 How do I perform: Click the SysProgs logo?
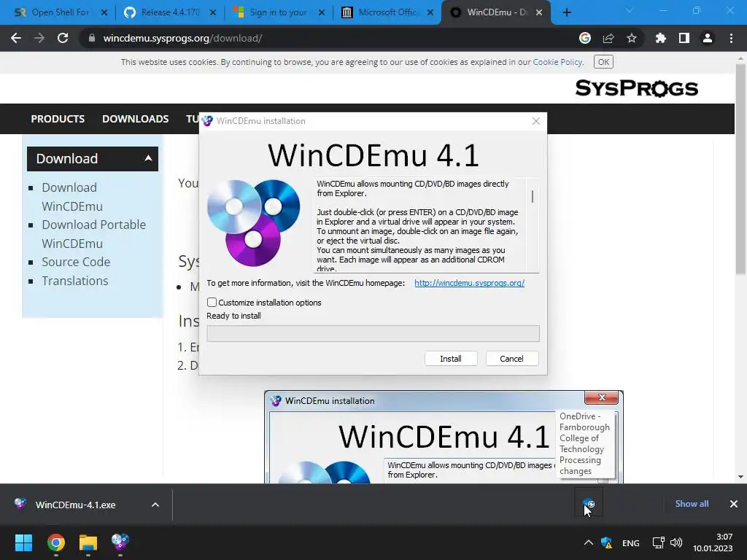(636, 88)
